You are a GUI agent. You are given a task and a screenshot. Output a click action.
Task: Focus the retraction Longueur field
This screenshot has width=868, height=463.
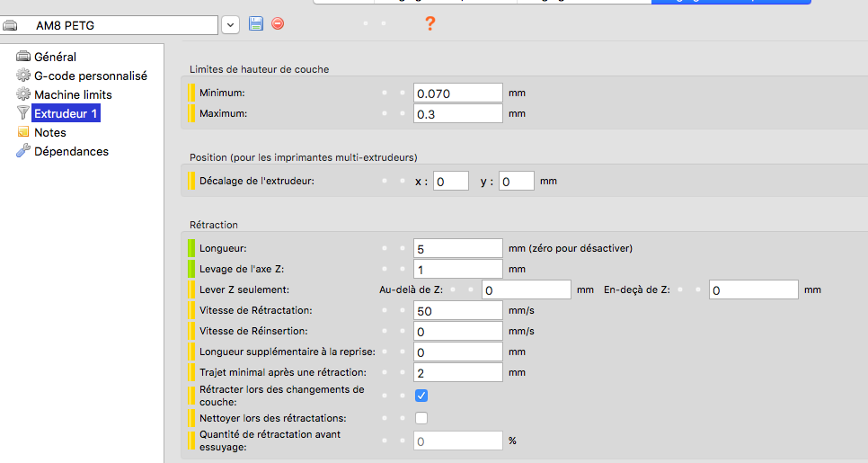click(457, 248)
